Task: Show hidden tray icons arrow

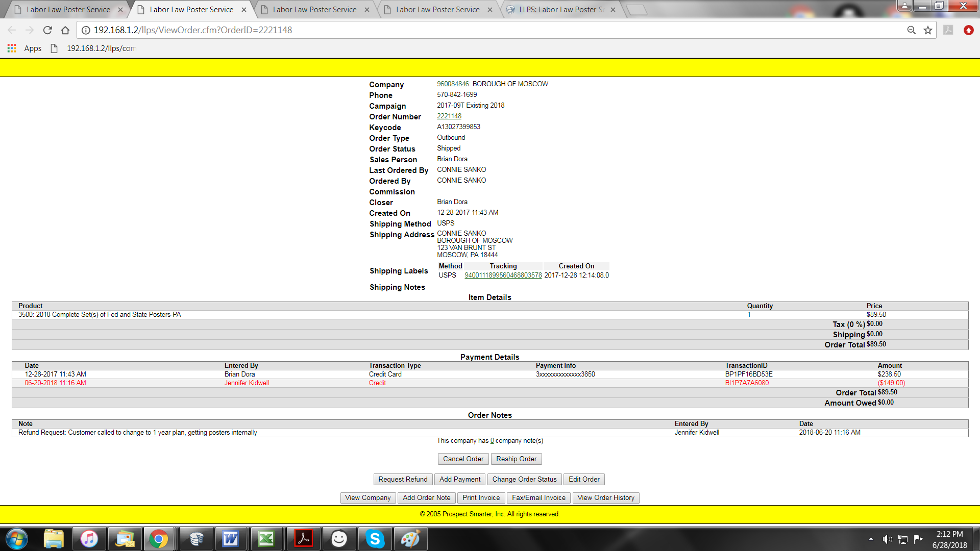Action: (871, 539)
